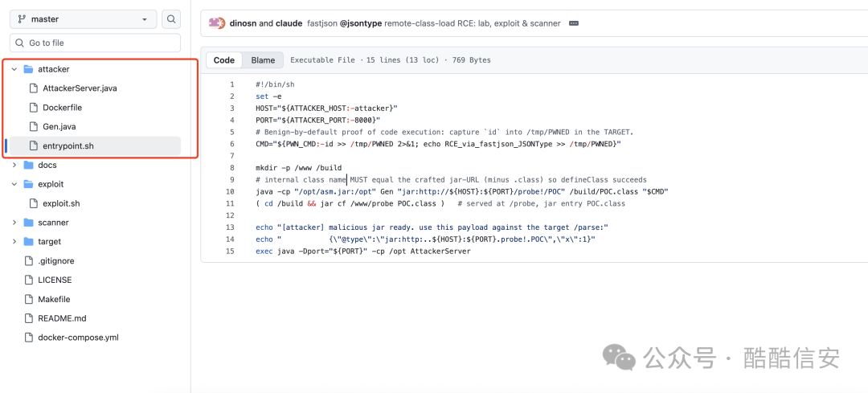Open the Makefile file
The height and width of the screenshot is (393, 868).
54,299
